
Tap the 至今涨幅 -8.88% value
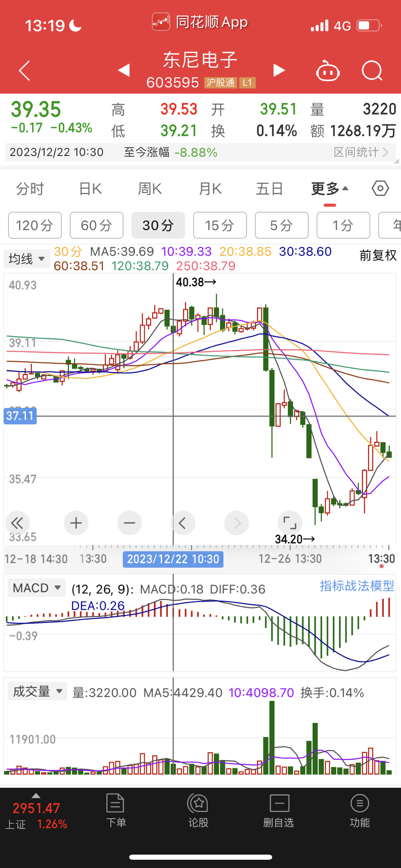tap(170, 152)
